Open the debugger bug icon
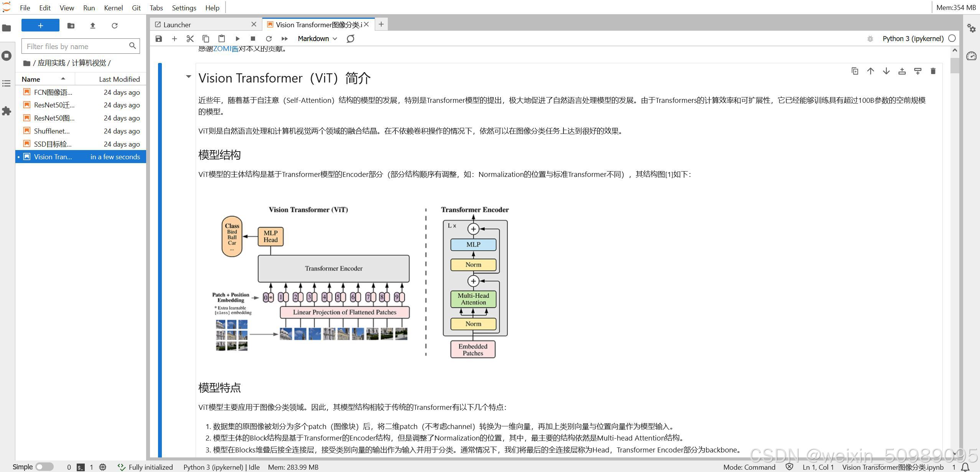The image size is (980, 472). [870, 39]
